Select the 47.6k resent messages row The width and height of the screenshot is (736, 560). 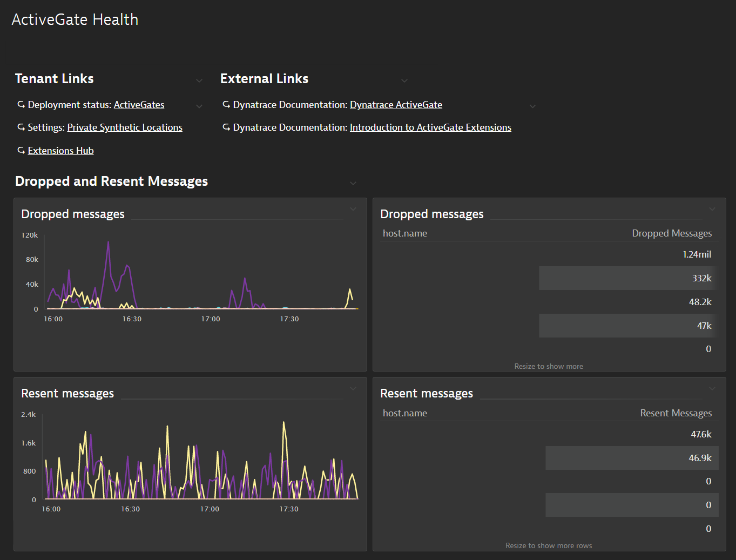click(549, 434)
